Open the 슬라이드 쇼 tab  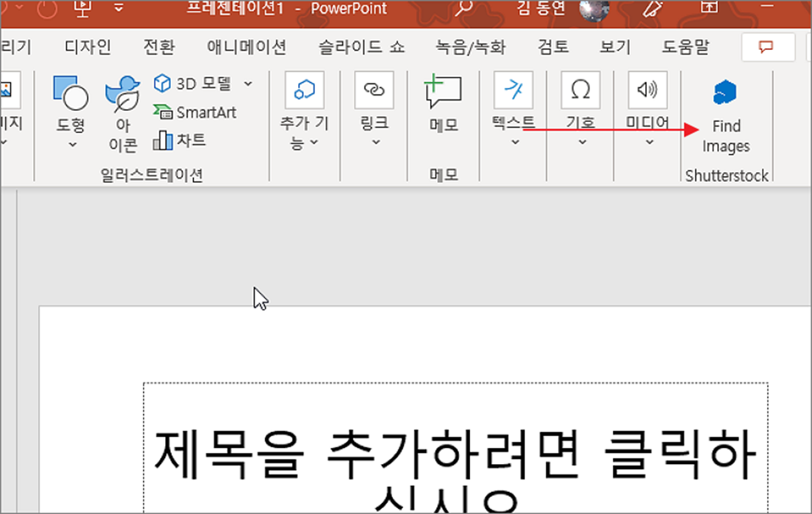click(x=362, y=47)
